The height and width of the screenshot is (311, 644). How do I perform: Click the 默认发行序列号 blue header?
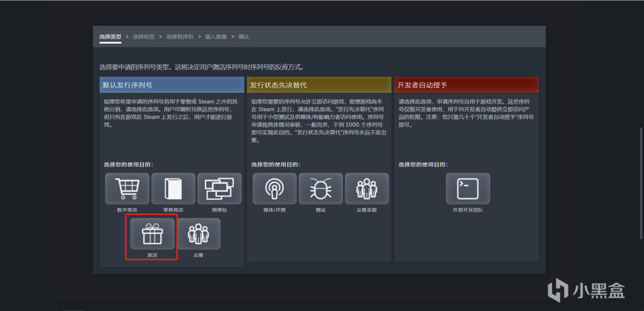pos(172,85)
